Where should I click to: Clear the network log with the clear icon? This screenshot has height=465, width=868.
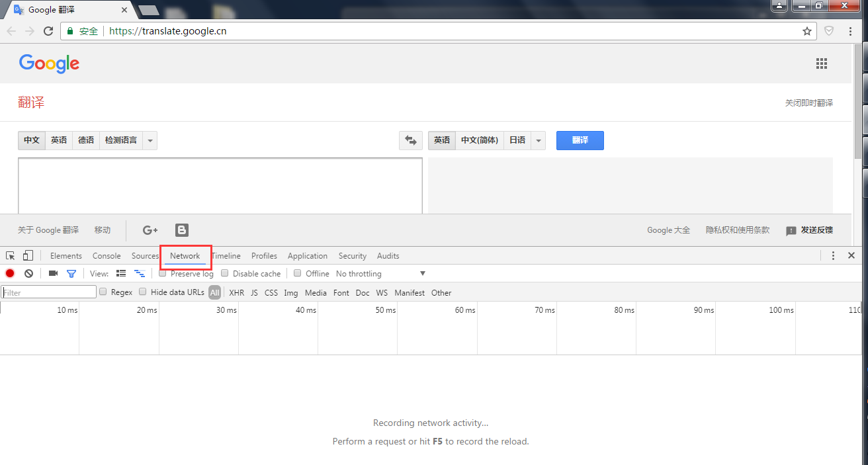point(28,273)
